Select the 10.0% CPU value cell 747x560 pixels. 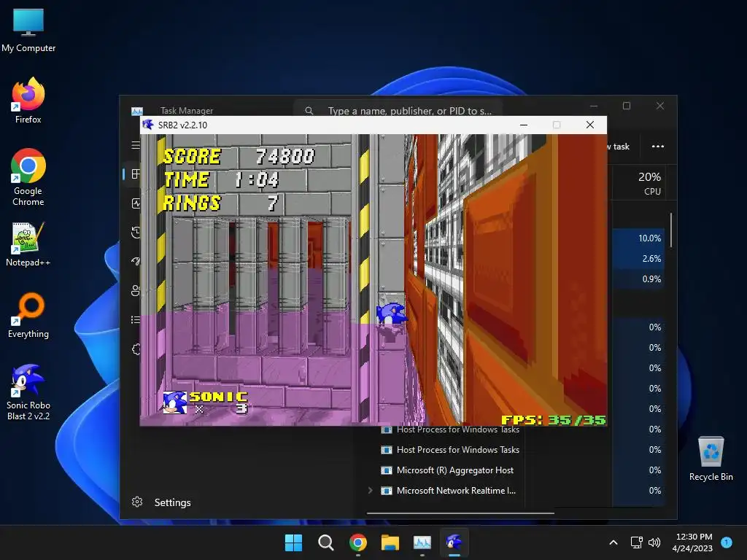click(638, 238)
